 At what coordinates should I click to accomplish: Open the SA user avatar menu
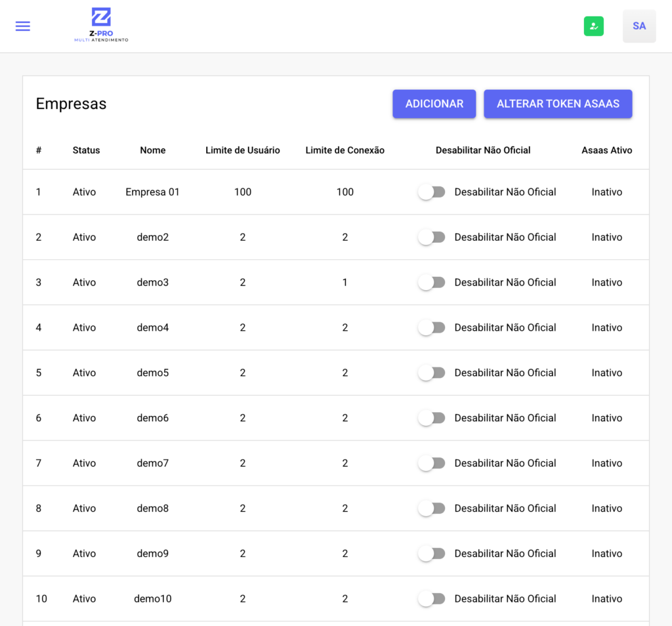(639, 26)
